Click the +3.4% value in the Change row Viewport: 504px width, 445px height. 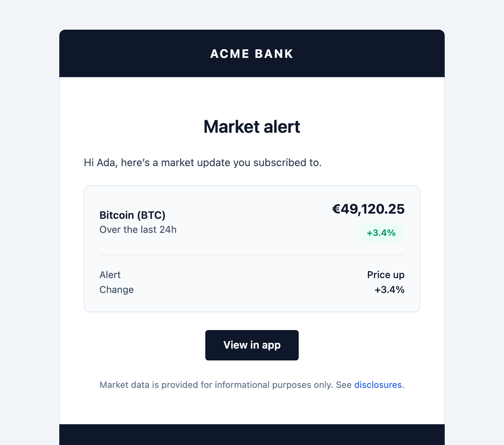(x=389, y=290)
